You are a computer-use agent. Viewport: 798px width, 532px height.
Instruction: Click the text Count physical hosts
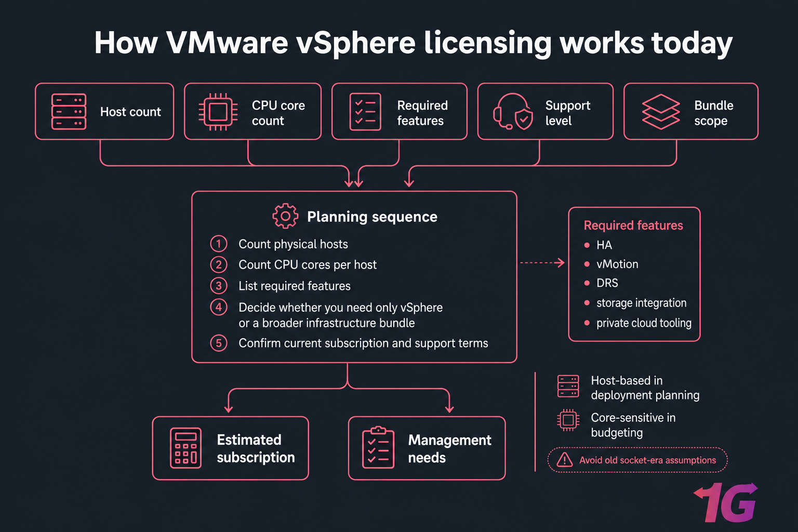[x=293, y=244]
